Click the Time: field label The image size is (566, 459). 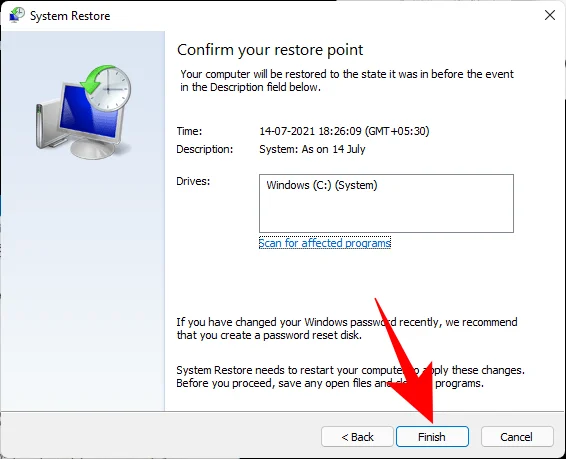tap(189, 131)
